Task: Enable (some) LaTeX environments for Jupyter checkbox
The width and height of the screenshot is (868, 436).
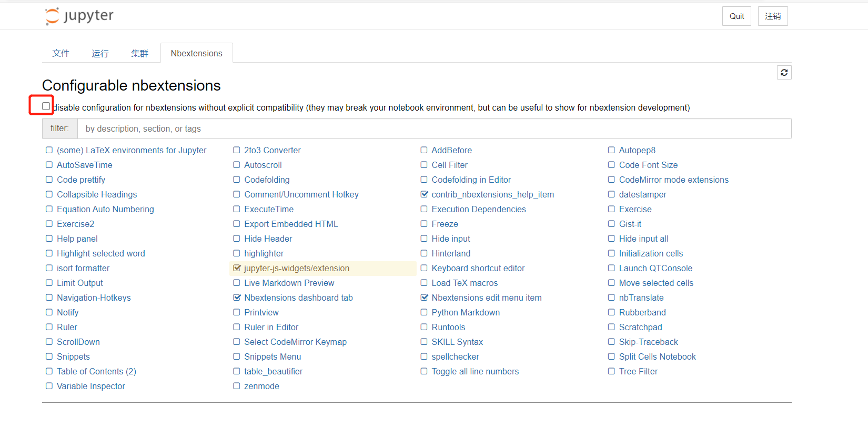Action: coord(49,150)
